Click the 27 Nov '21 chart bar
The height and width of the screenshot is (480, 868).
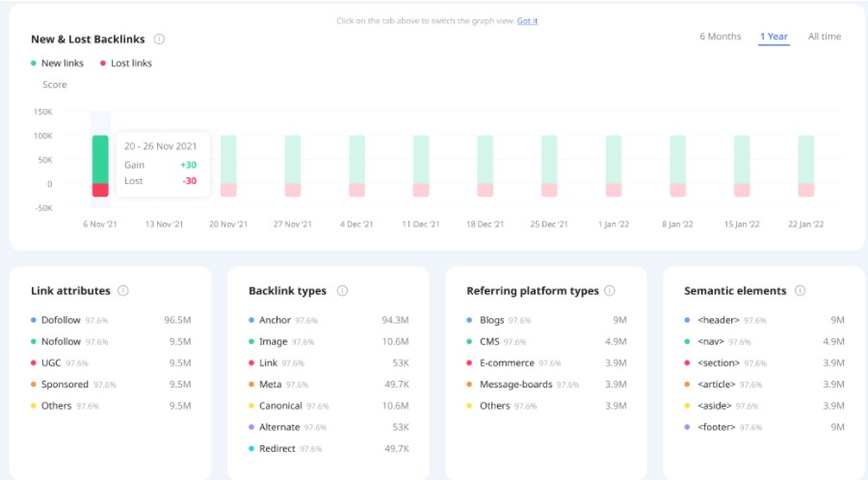(293, 166)
